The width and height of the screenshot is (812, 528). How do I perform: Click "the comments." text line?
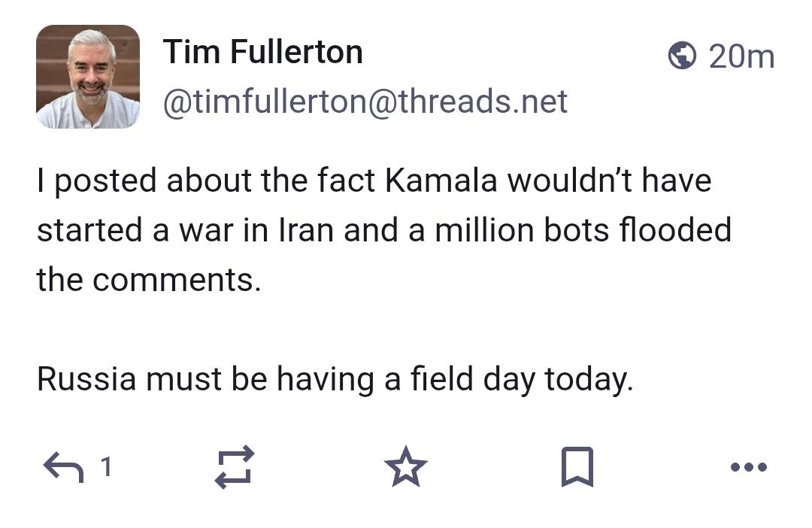[x=148, y=280]
